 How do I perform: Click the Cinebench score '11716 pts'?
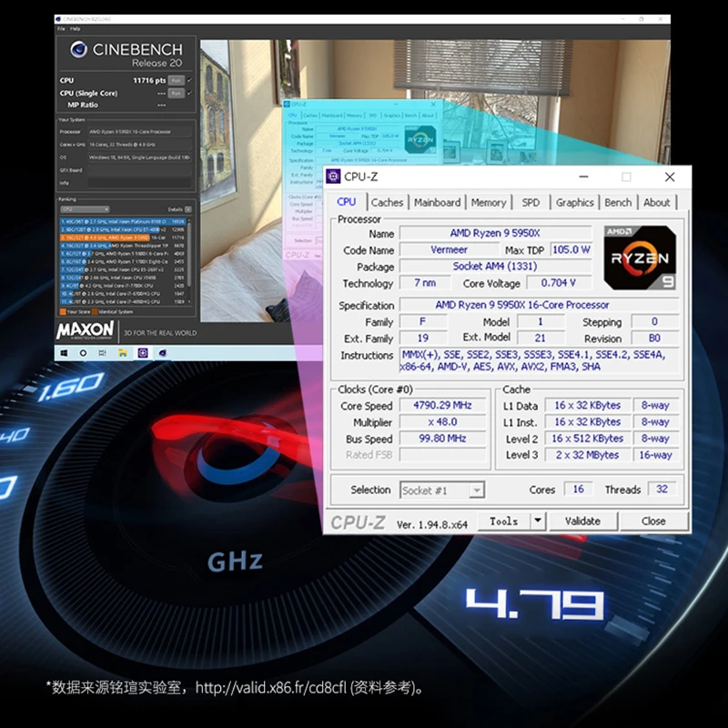[x=149, y=80]
